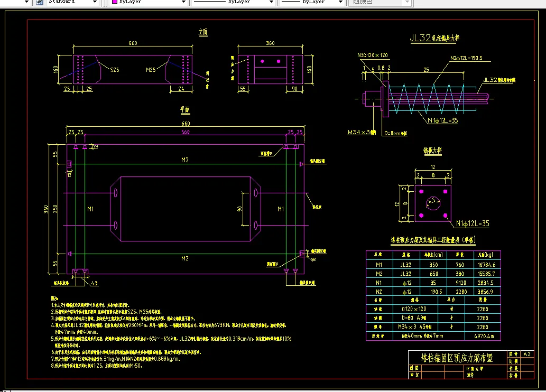Screen dimensions: 546x392
Task: Select the D=8cm label under anchor
Action: click(x=395, y=133)
